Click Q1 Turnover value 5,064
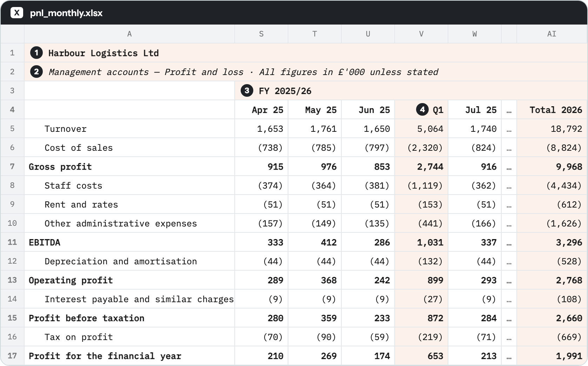588x366 pixels. (430, 129)
